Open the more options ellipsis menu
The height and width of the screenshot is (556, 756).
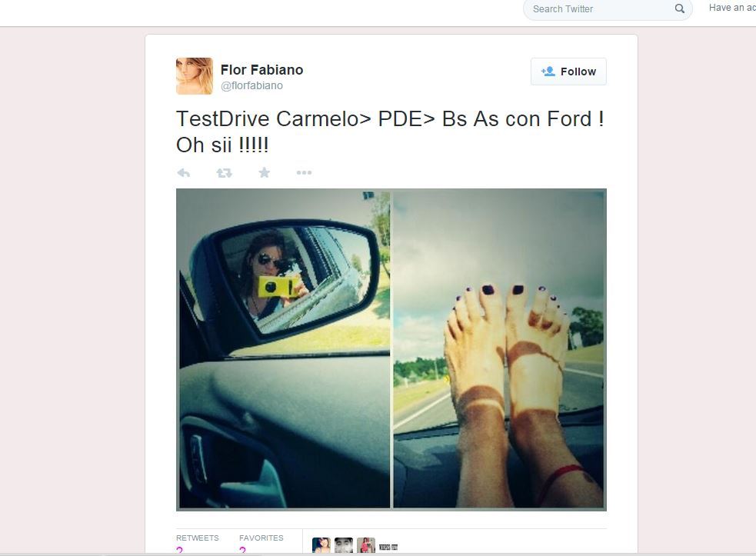304,172
